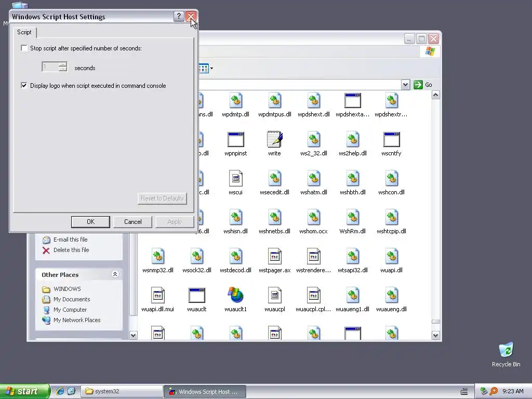Select the wpnpinst application icon
The height and width of the screenshot is (399, 532).
[236, 139]
